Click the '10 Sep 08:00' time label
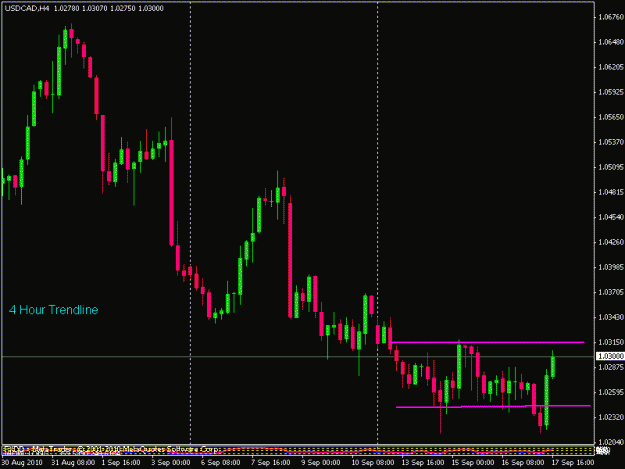The height and width of the screenshot is (469, 625). [x=373, y=463]
